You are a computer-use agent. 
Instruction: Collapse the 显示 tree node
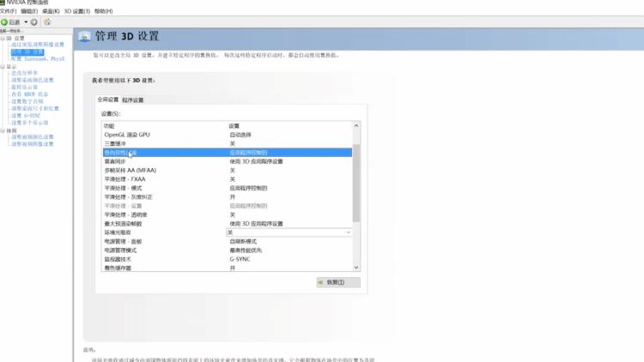point(3,67)
